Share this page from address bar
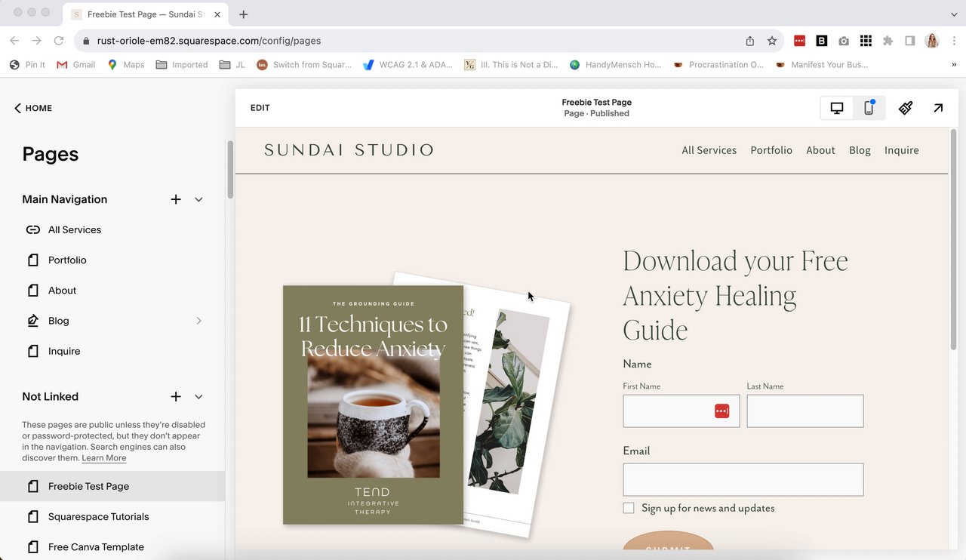This screenshot has height=560, width=966. pos(749,41)
